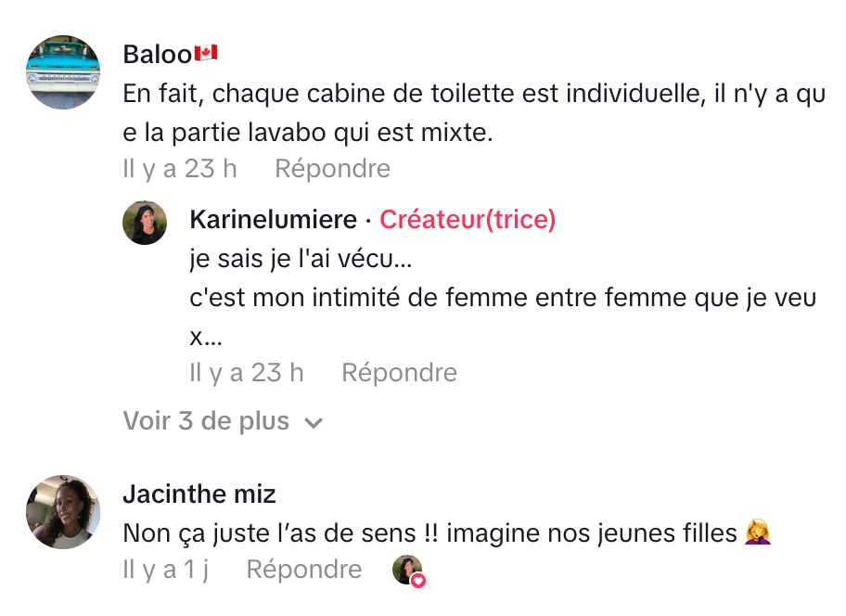Expand replies with Voir 3 de plus
Screen dimensions: 846x616
click(x=206, y=421)
